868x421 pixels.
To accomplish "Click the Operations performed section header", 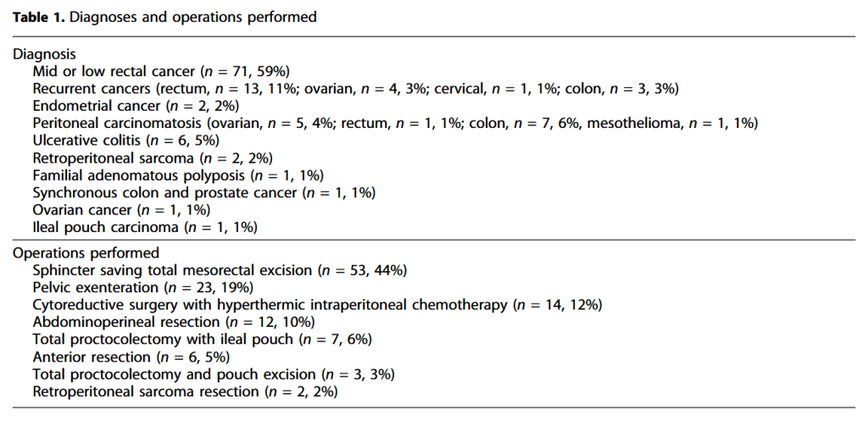I will tap(86, 252).
